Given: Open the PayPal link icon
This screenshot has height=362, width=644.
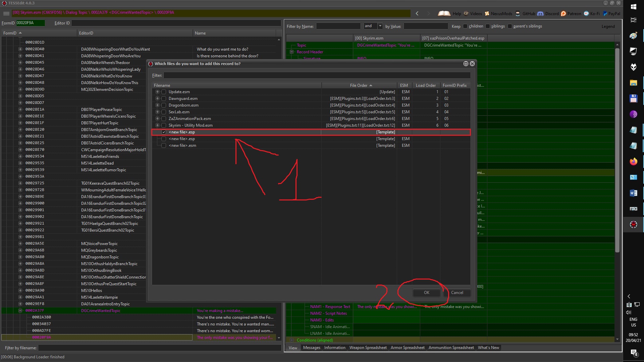Looking at the screenshot, I should 605,13.
